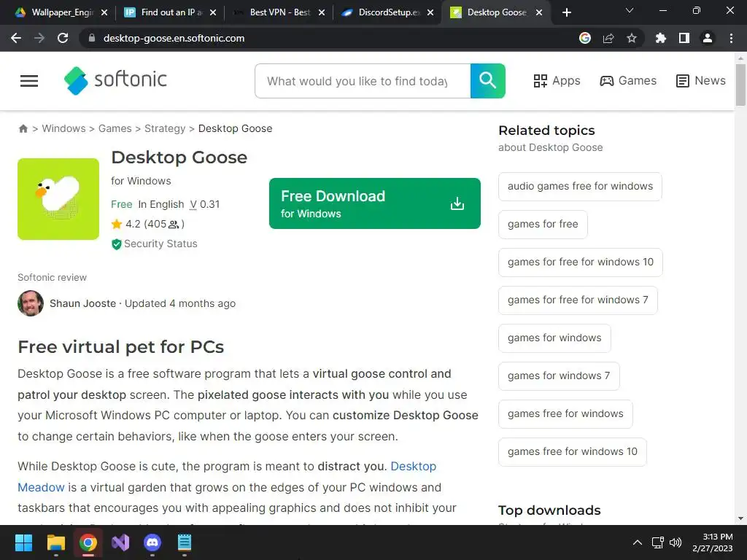
Task: Click the browser address bar URL
Action: 174,38
